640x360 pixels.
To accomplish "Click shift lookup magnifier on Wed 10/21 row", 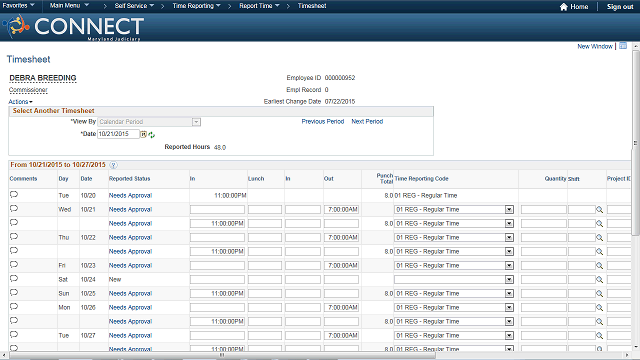I will (599, 209).
